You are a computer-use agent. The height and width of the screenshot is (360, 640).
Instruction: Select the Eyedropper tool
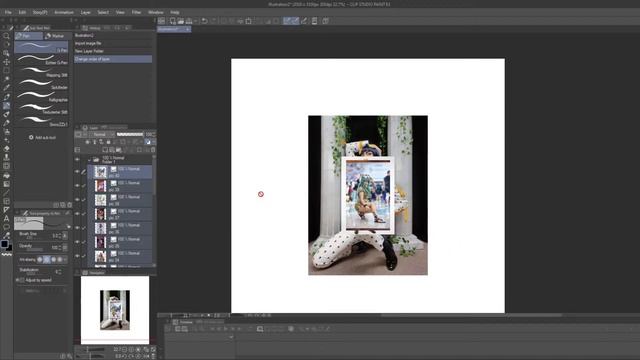(6, 87)
